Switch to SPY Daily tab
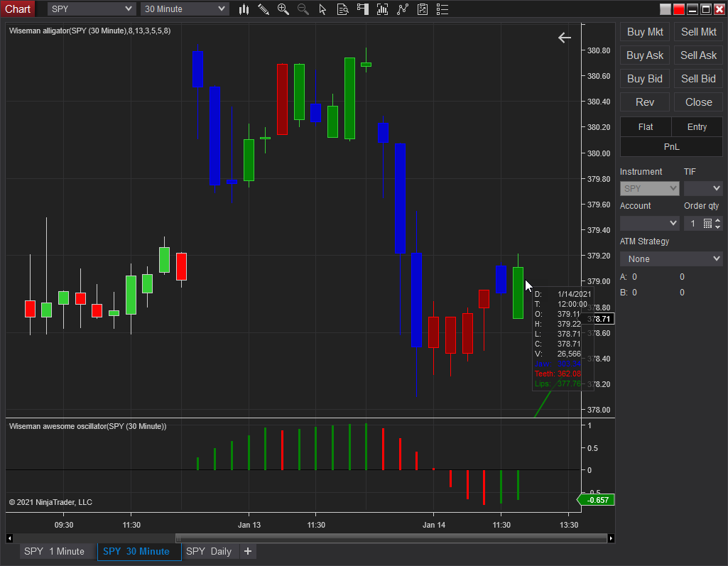This screenshot has width=728, height=566. tap(209, 551)
